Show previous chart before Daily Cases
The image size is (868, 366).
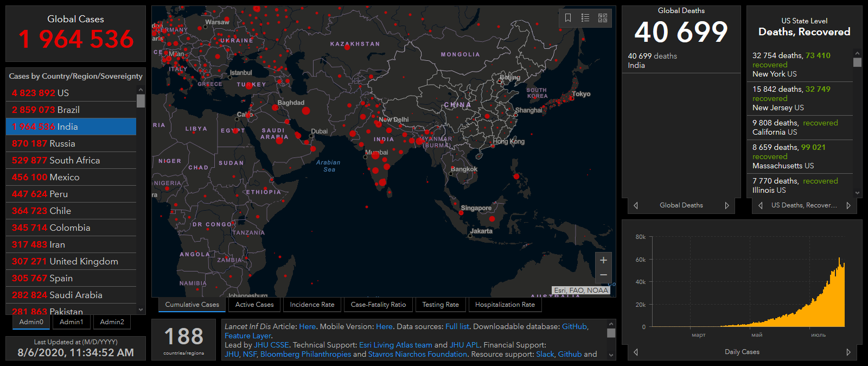tap(636, 352)
